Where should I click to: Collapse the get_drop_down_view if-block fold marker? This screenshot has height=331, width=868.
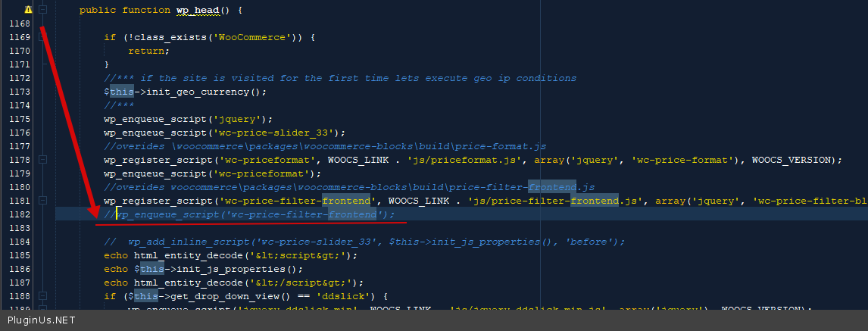(43, 296)
